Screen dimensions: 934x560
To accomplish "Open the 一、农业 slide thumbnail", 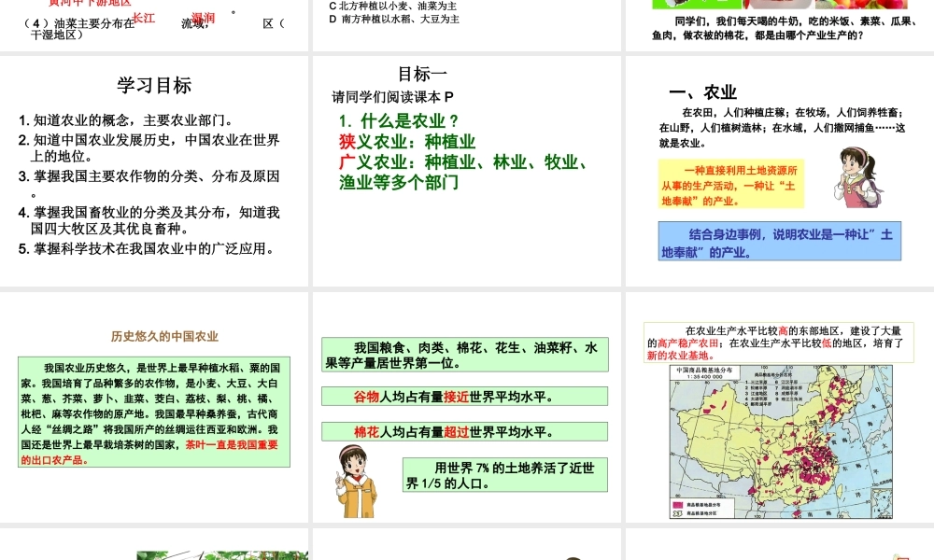I will pos(780,171).
